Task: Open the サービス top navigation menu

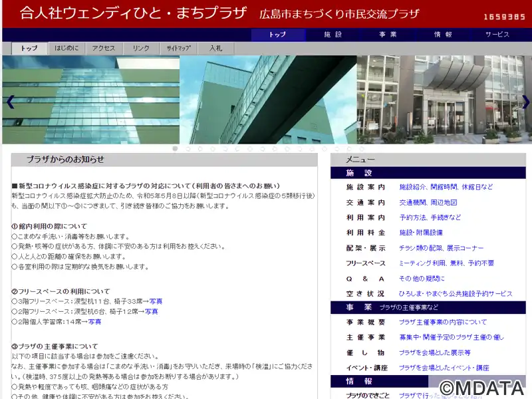Action: (x=498, y=35)
